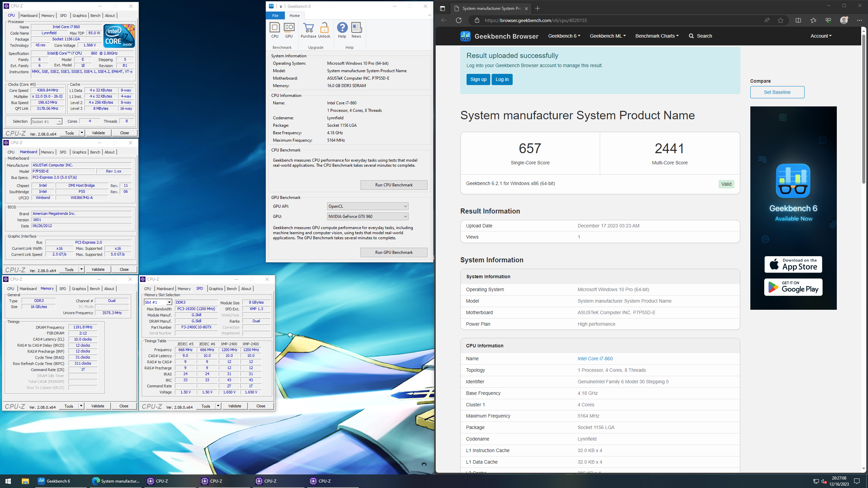Open News in the Geekbench ribbon
Viewport: 868px width, 488px height.
click(x=356, y=30)
